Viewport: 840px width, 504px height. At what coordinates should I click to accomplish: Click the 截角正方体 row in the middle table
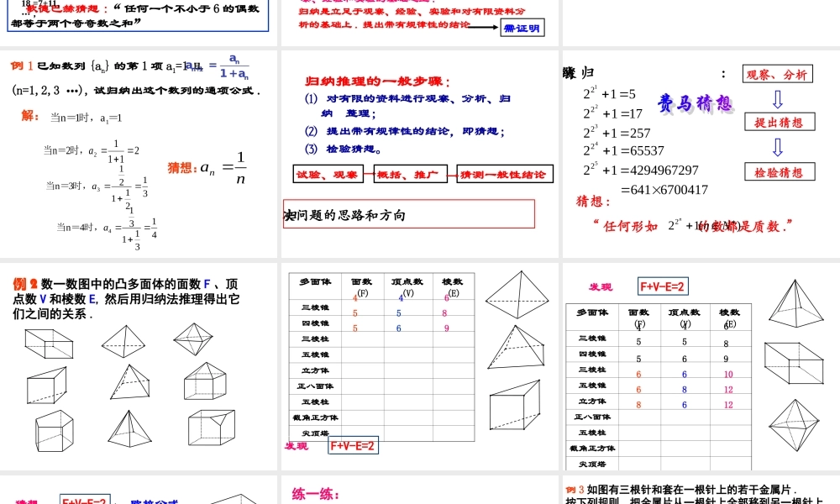[381, 417]
